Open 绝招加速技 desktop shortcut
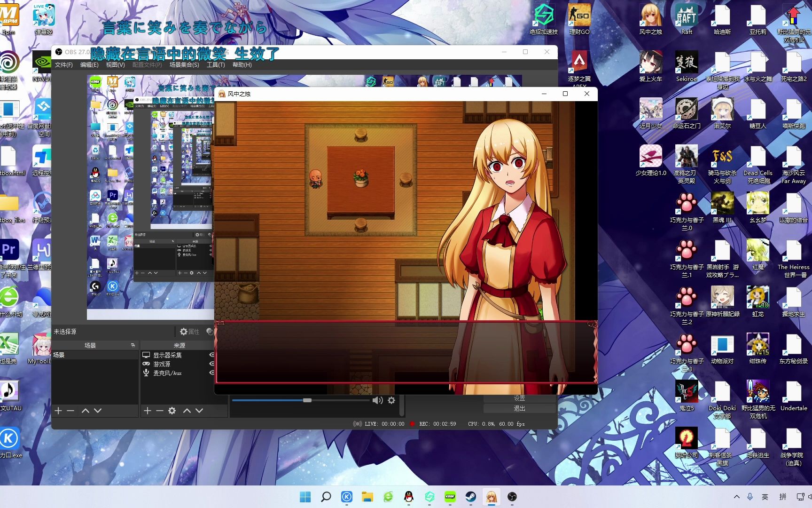 tap(544, 20)
